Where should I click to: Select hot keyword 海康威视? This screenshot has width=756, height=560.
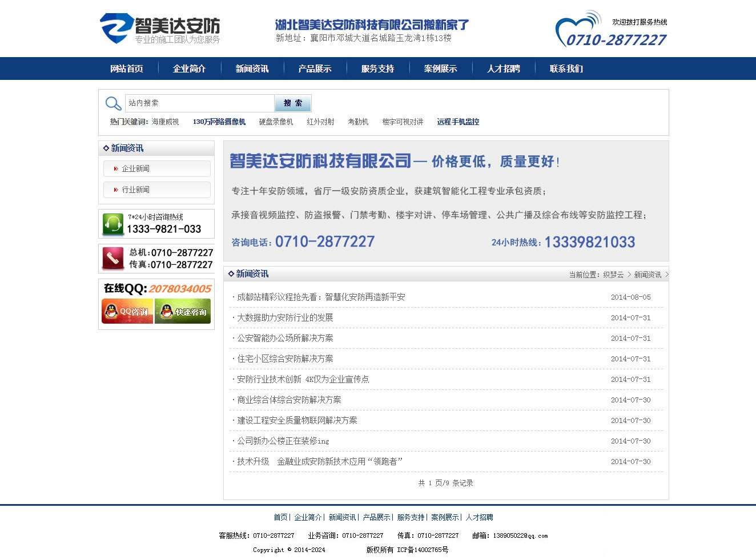[x=165, y=122]
